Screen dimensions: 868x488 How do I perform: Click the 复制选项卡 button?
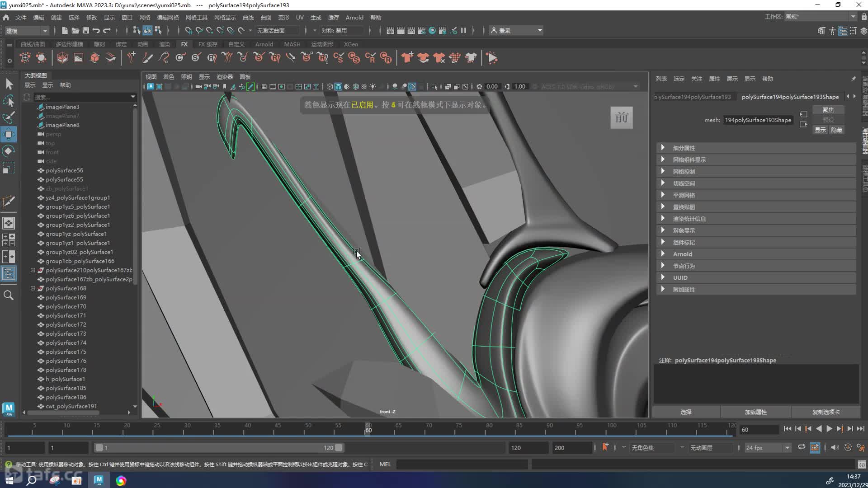[x=826, y=412]
